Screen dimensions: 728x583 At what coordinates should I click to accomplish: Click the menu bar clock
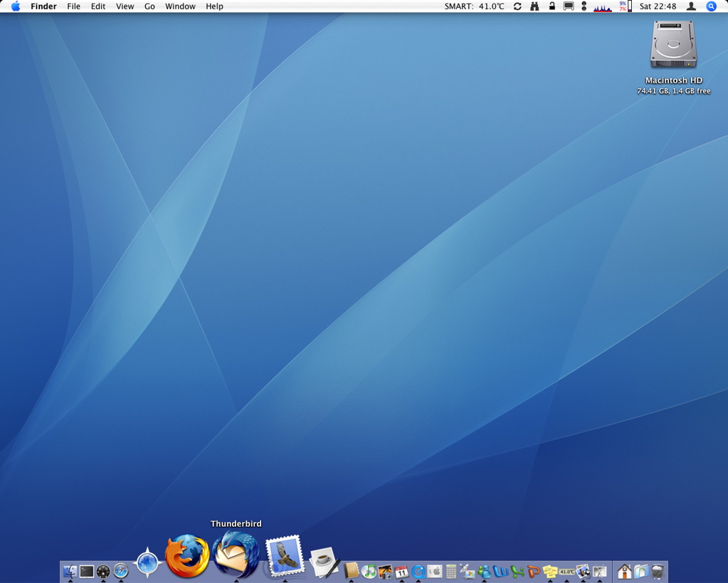658,6
